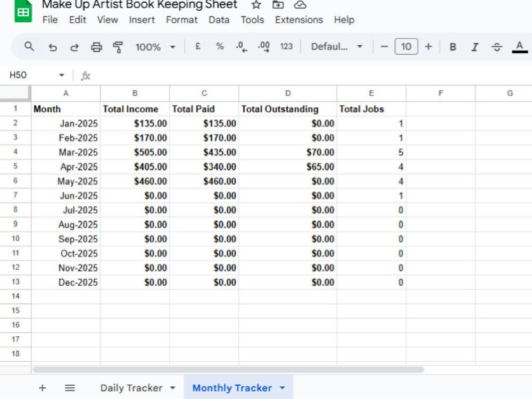Select the Total Jobs header cell
532x399 pixels.
tap(371, 109)
